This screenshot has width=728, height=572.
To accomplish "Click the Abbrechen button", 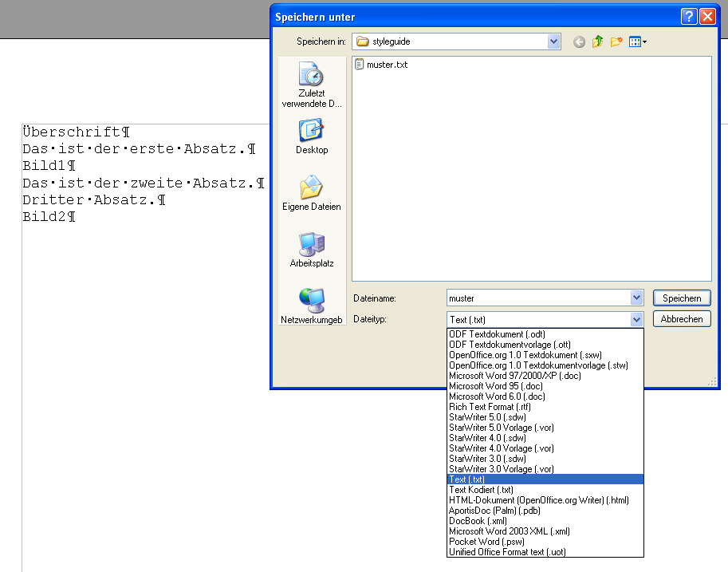I will click(681, 319).
